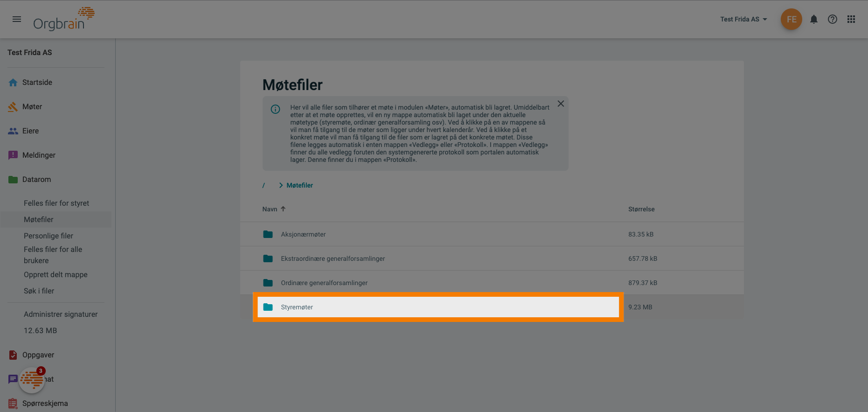Click the Møtefiler page heading
The width and height of the screenshot is (868, 412).
pyautogui.click(x=292, y=85)
